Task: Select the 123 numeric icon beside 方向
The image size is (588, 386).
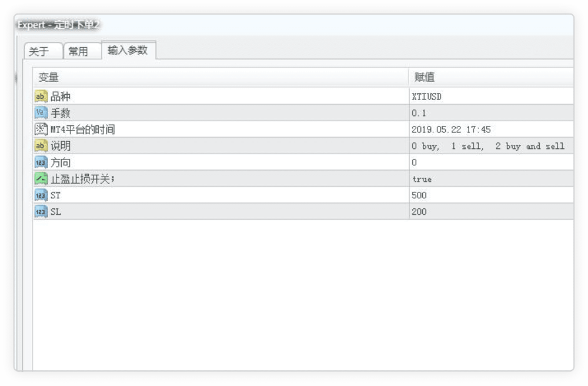Action: click(x=41, y=162)
